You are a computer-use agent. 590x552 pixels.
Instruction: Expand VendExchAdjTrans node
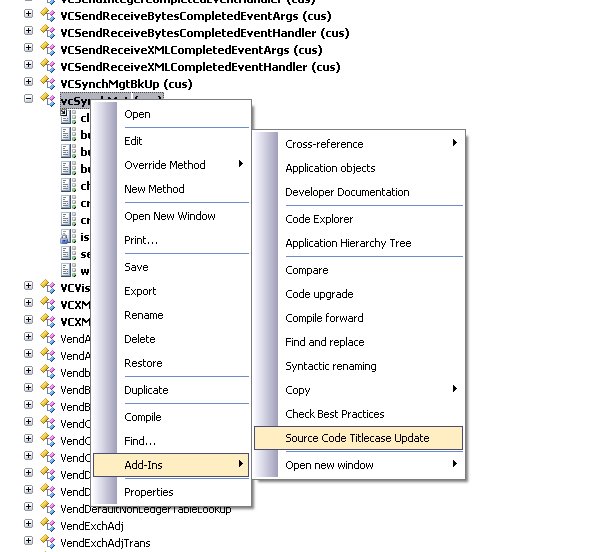(28, 540)
